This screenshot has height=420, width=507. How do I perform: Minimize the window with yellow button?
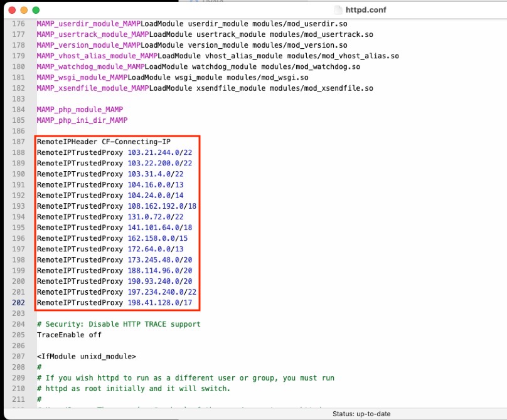24,10
